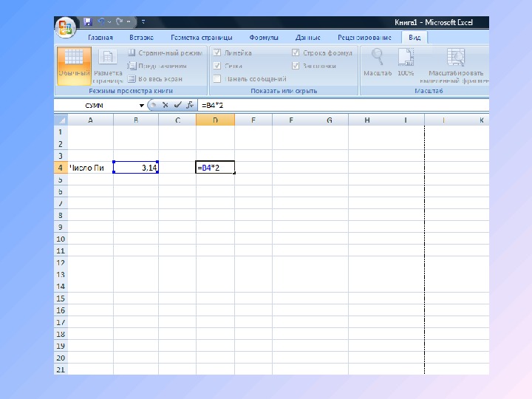Click cell D4 with formula =B4*2

(x=215, y=168)
